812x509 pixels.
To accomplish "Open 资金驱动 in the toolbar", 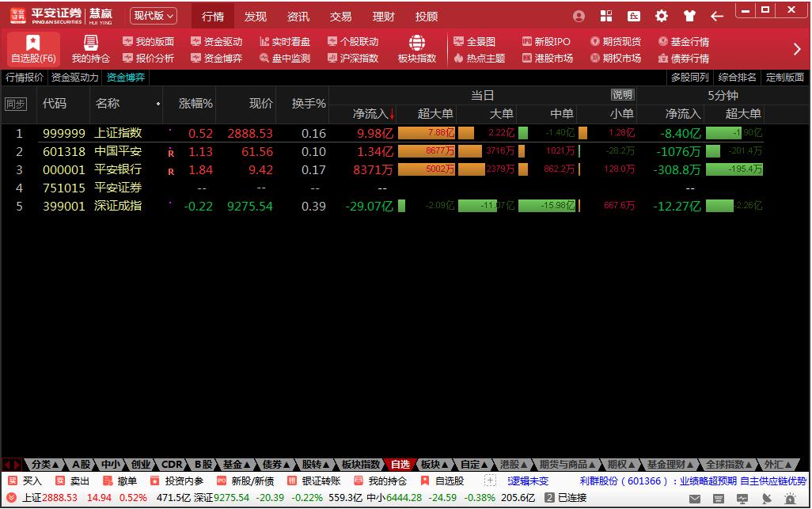I will click(217, 41).
